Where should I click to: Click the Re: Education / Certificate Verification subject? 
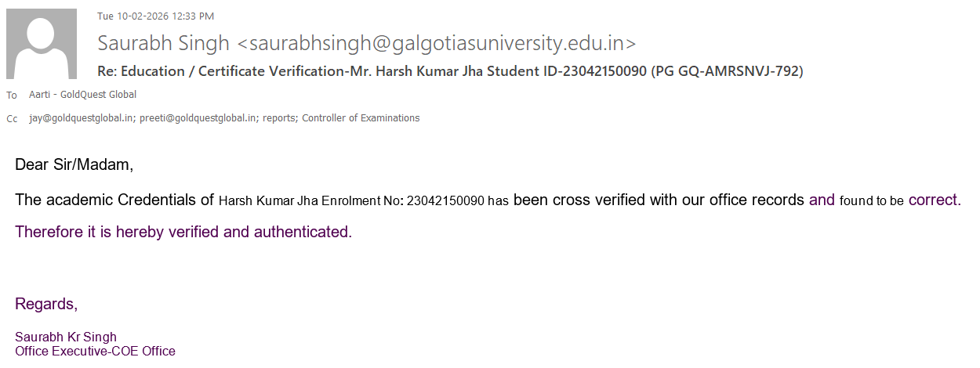450,71
